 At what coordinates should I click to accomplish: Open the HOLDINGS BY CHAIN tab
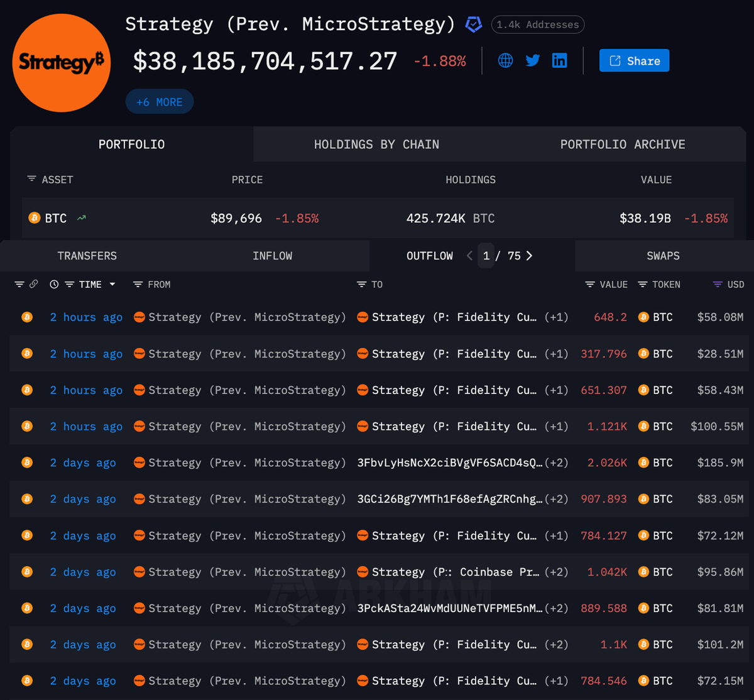tap(376, 144)
